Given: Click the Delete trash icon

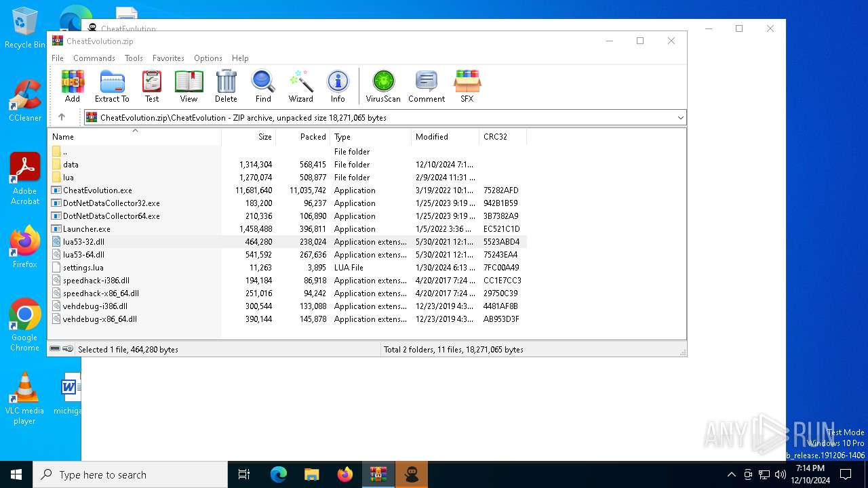Looking at the screenshot, I should pyautogui.click(x=226, y=86).
